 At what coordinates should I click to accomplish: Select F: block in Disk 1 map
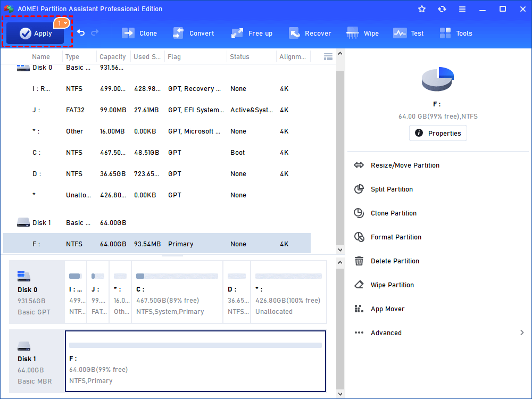[x=195, y=361]
